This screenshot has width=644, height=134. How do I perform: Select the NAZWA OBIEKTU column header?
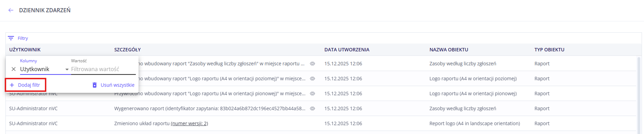pos(449,50)
